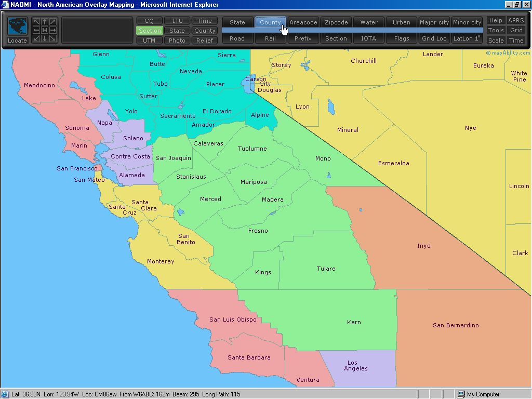Select the UTM map mode

149,41
